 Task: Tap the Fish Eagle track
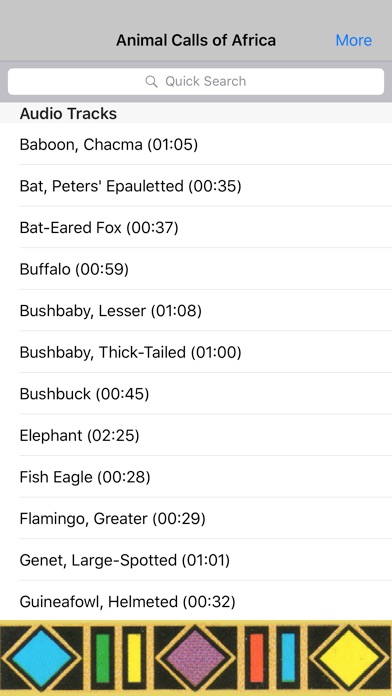196,477
